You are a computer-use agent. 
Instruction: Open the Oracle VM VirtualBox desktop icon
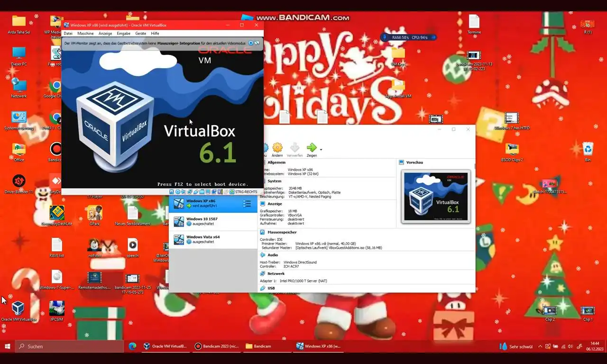point(19,311)
